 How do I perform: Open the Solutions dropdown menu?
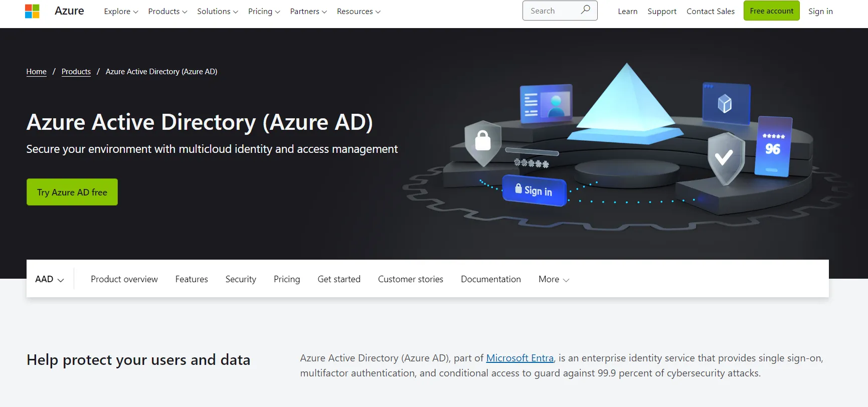tap(218, 11)
